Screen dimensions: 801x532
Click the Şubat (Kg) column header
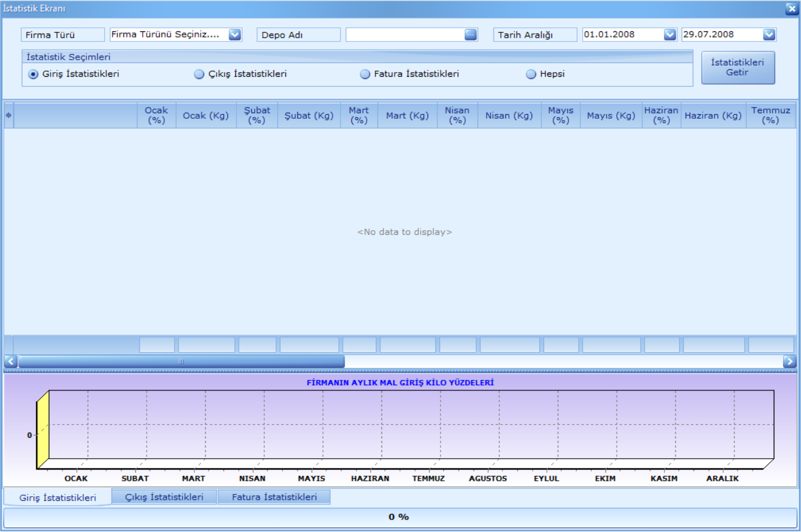[x=309, y=115]
